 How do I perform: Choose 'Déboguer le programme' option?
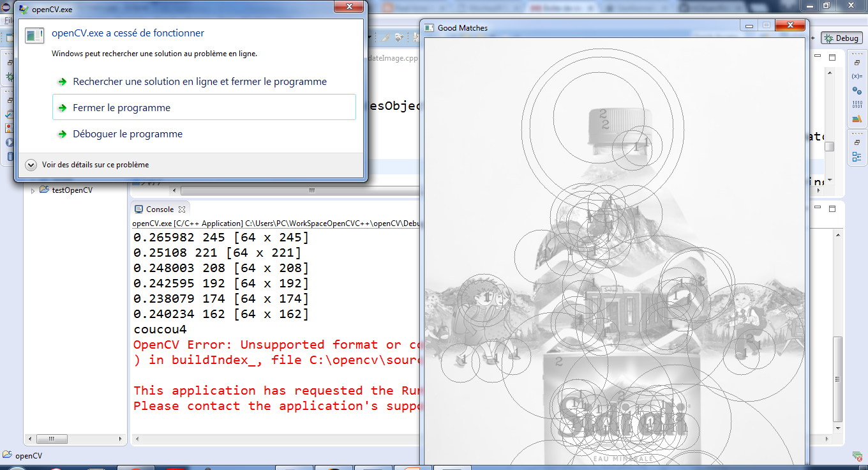(128, 134)
